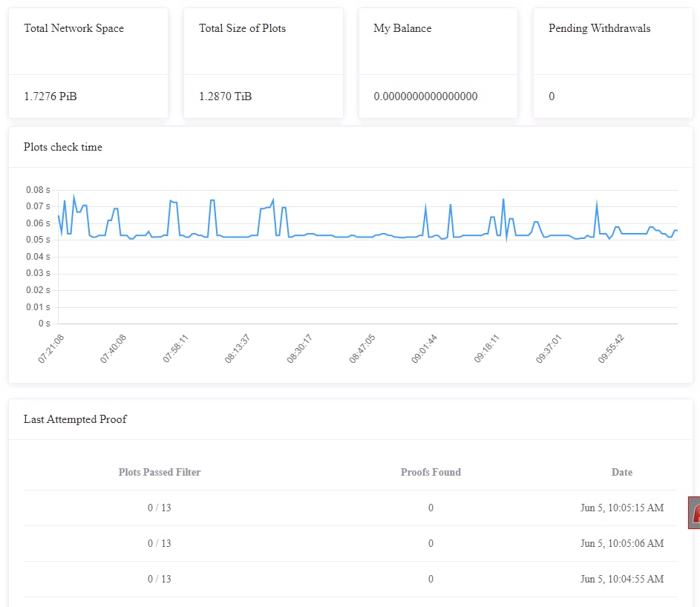Click the red floating icon at right edge
The image size is (700, 607).
(x=695, y=513)
